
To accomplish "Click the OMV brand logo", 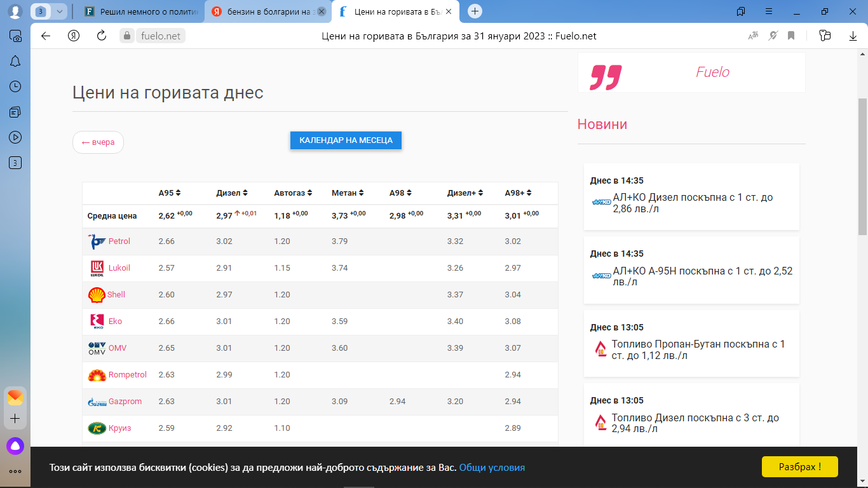I will [97, 348].
